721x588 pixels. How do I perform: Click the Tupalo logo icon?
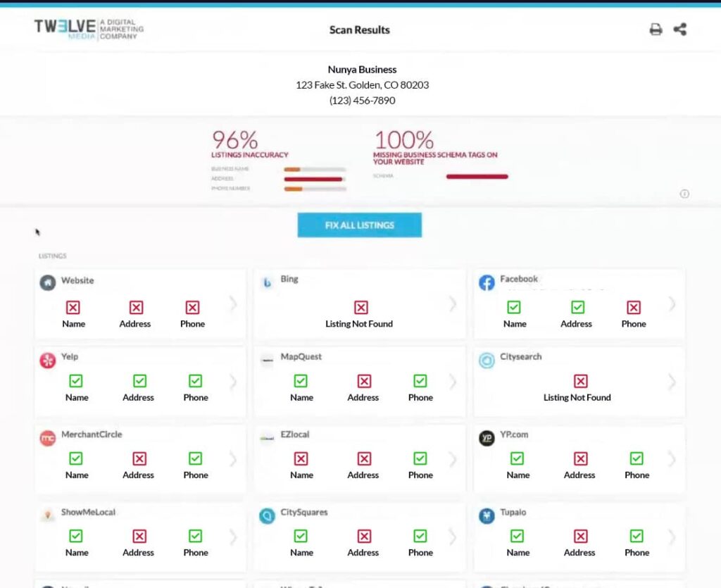487,515
